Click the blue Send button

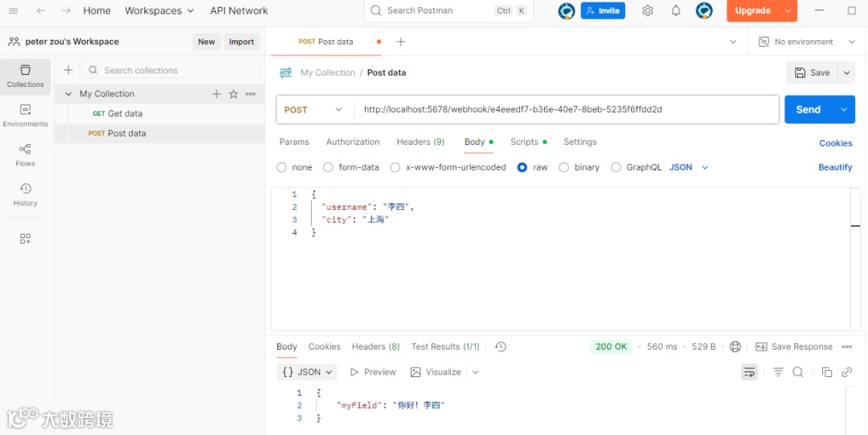tap(809, 109)
